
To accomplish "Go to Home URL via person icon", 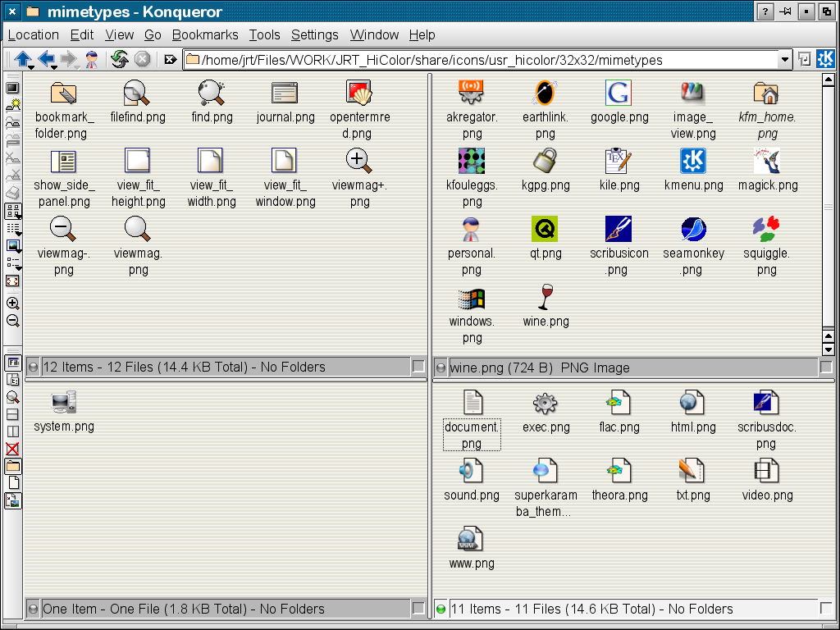I will 92,59.
